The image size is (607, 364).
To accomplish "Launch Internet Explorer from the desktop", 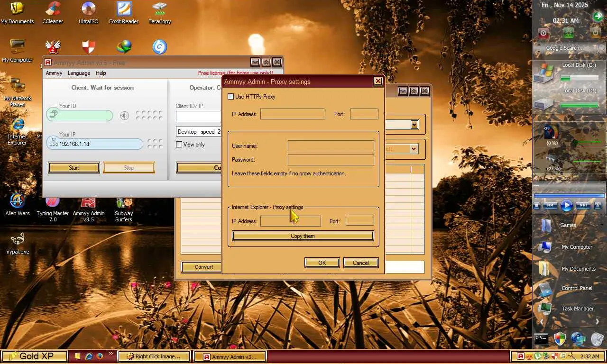I will (x=17, y=131).
